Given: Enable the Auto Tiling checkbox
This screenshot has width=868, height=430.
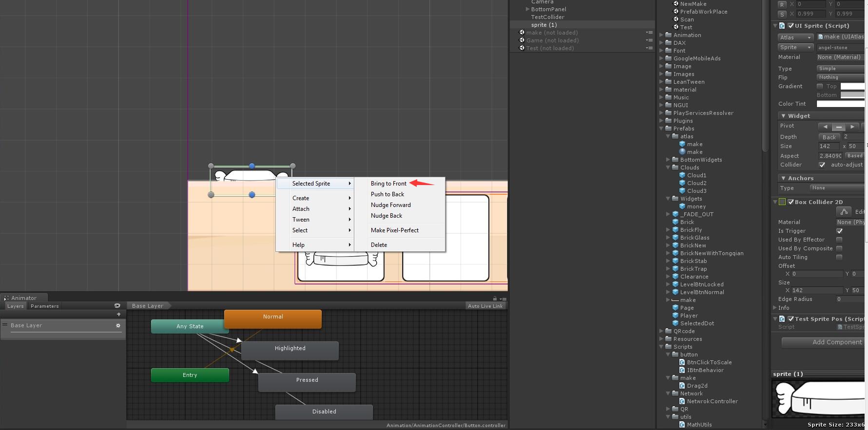Looking at the screenshot, I should point(839,257).
